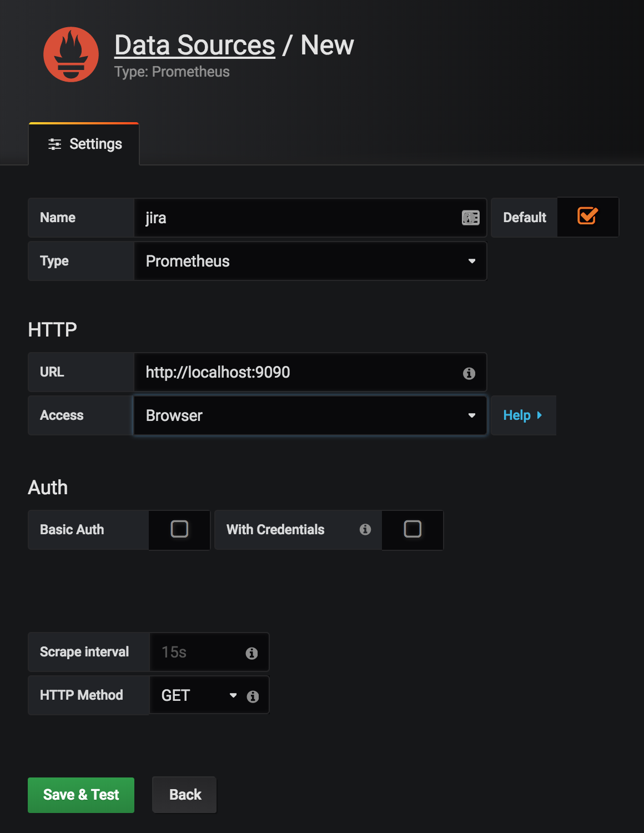Click the With Credentials info icon
Viewport: 644px width, 833px height.
[x=365, y=529]
